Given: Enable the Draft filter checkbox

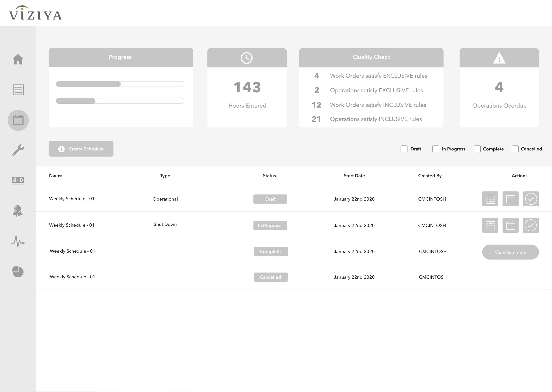Looking at the screenshot, I should pyautogui.click(x=404, y=149).
